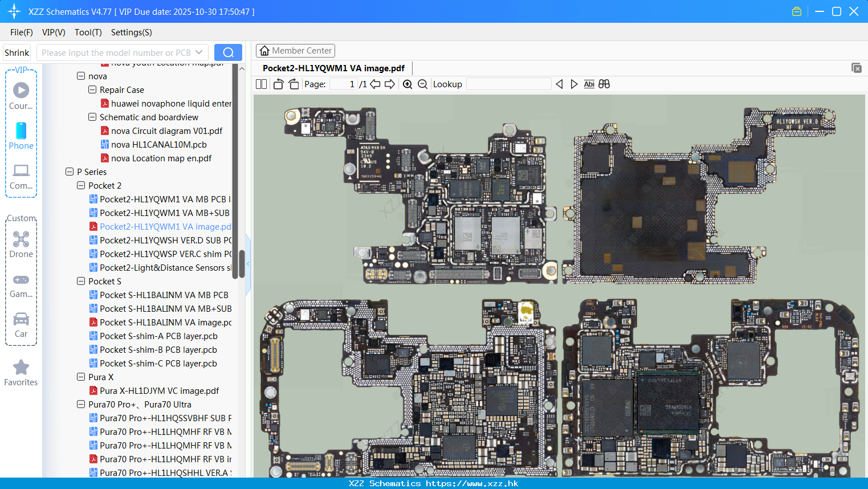Open nova Circuit diagram V01.pdf

[x=161, y=131]
